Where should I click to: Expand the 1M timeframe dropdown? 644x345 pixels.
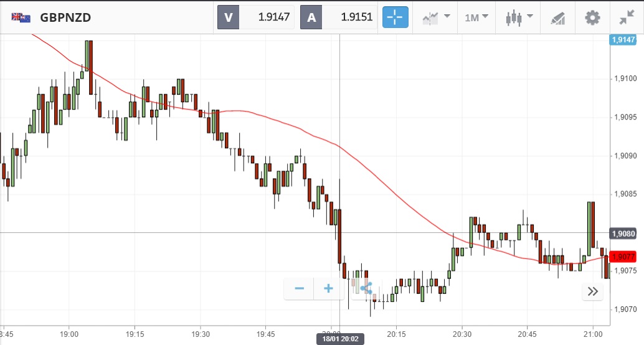coord(476,17)
